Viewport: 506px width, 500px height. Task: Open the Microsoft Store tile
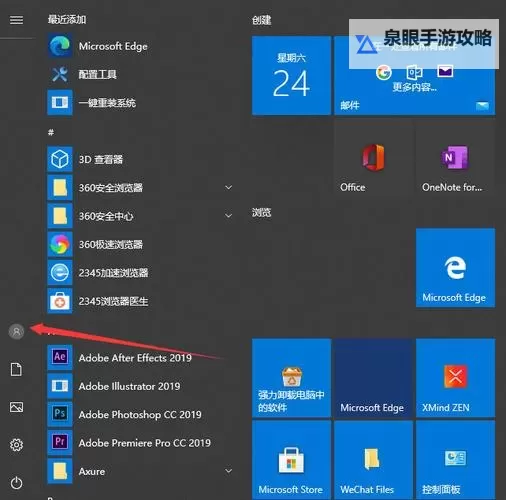tap(291, 460)
